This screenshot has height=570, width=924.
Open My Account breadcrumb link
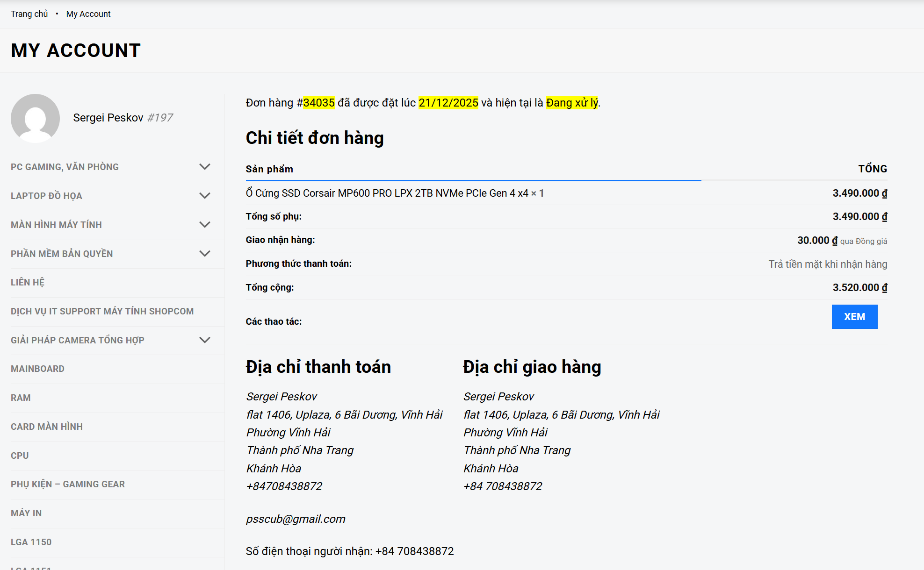pyautogui.click(x=88, y=14)
